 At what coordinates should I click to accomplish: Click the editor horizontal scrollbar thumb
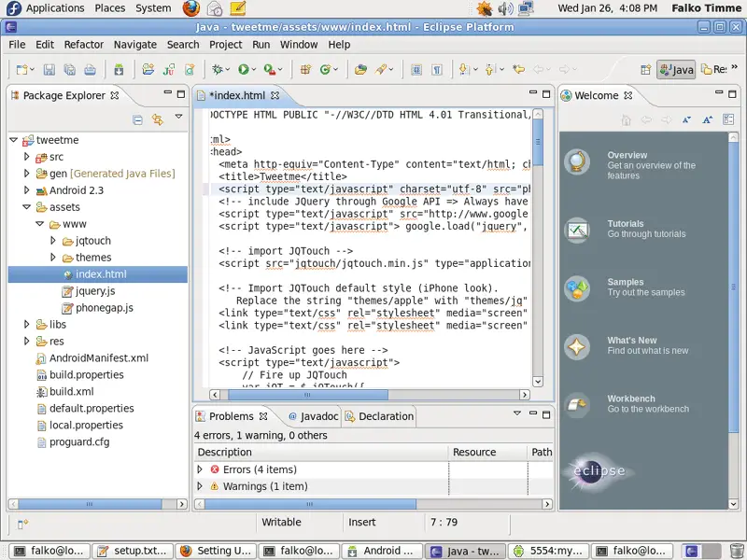point(308,395)
